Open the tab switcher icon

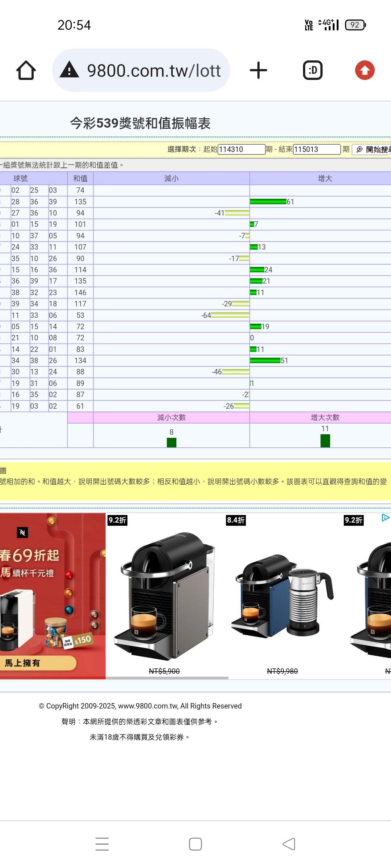click(x=312, y=70)
